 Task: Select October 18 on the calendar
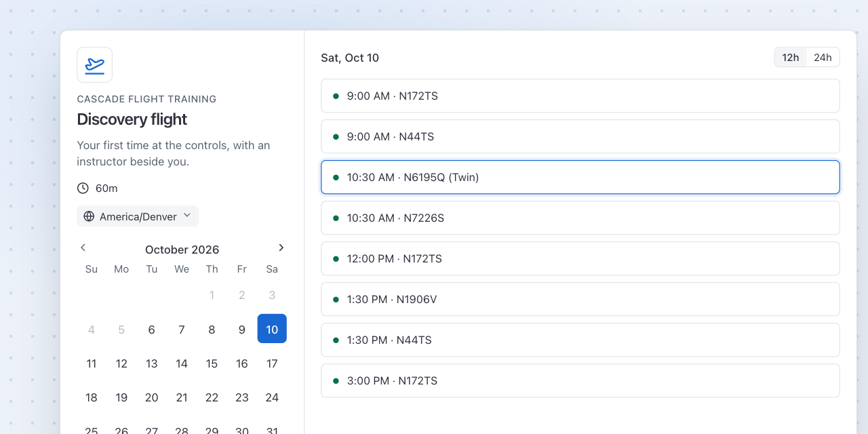pos(92,397)
